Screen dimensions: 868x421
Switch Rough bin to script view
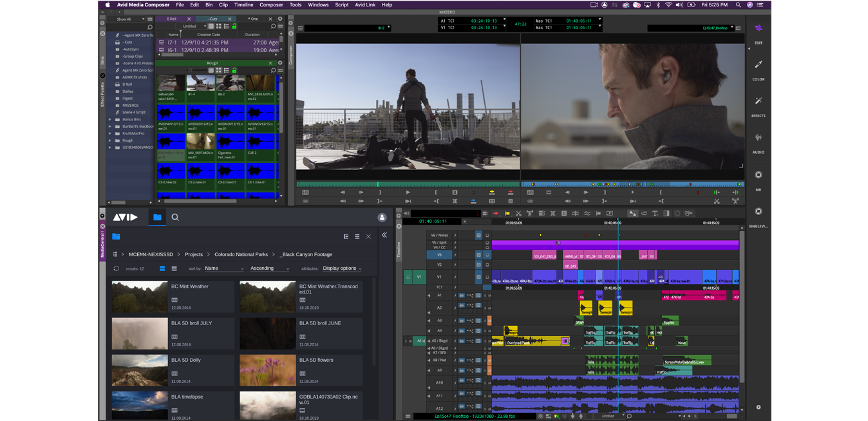tap(226, 70)
